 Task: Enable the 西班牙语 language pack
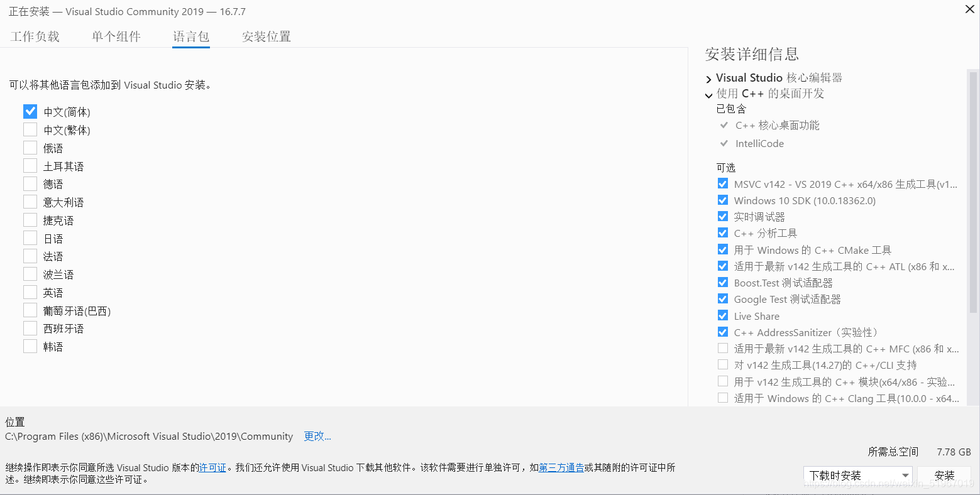tap(30, 328)
